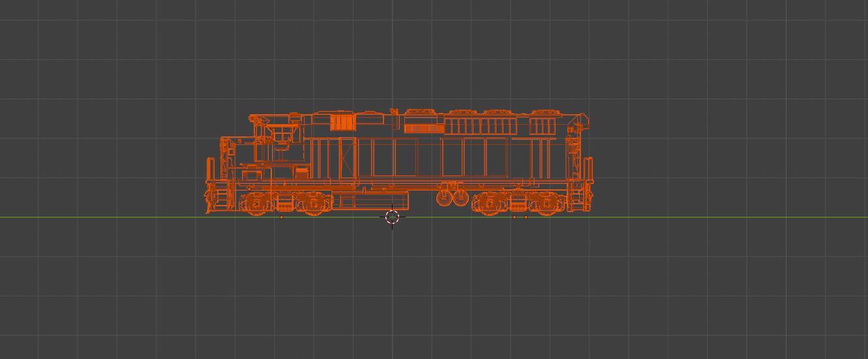
Task: Click the locomotive's front-most left wheel
Action: [256, 204]
